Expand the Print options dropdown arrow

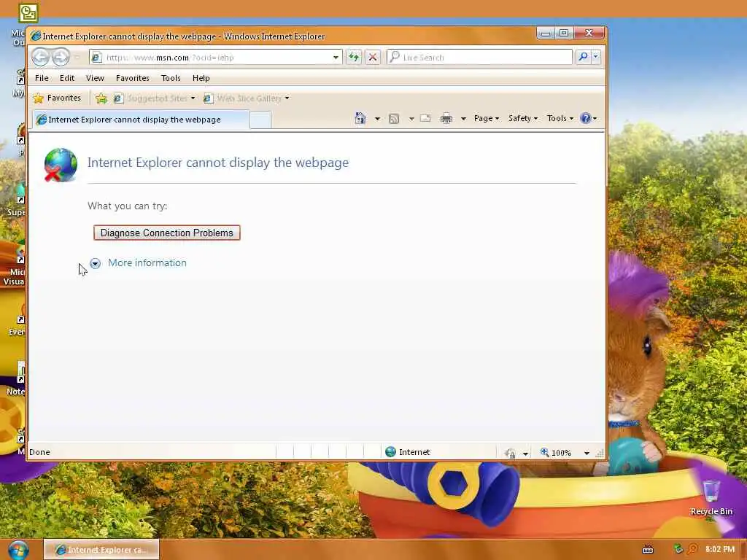[x=463, y=119]
